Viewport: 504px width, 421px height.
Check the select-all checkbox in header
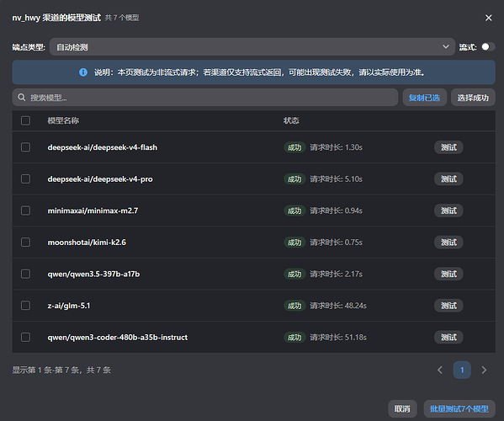(x=26, y=120)
